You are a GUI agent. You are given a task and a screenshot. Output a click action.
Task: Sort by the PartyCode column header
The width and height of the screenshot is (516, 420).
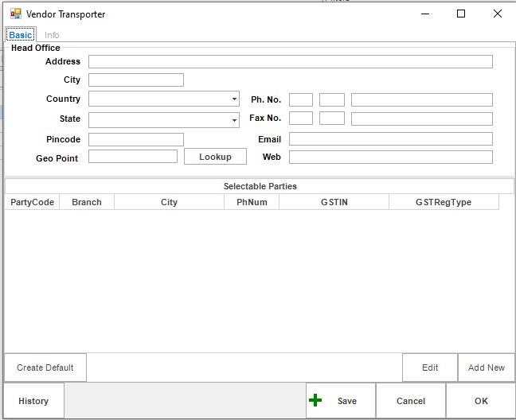click(x=33, y=202)
